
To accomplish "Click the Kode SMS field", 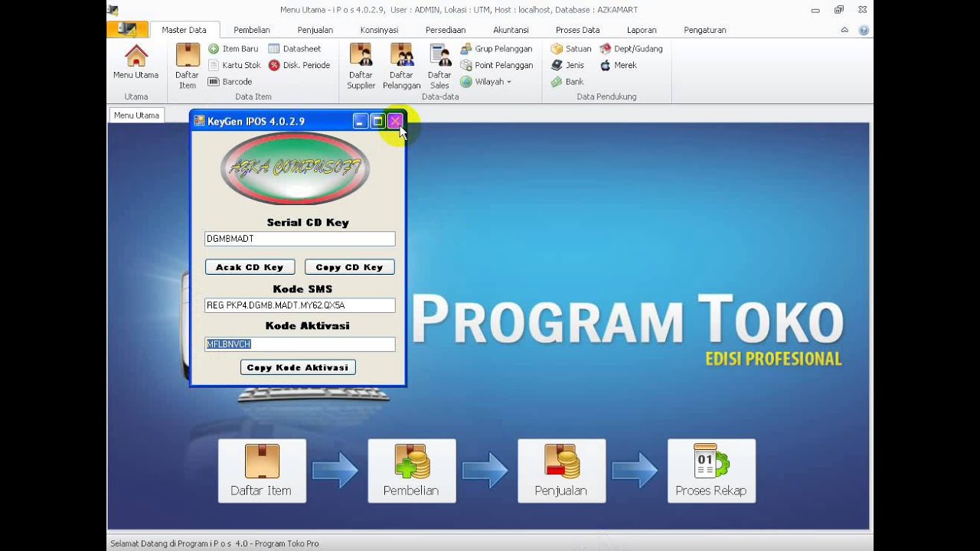I will (300, 305).
